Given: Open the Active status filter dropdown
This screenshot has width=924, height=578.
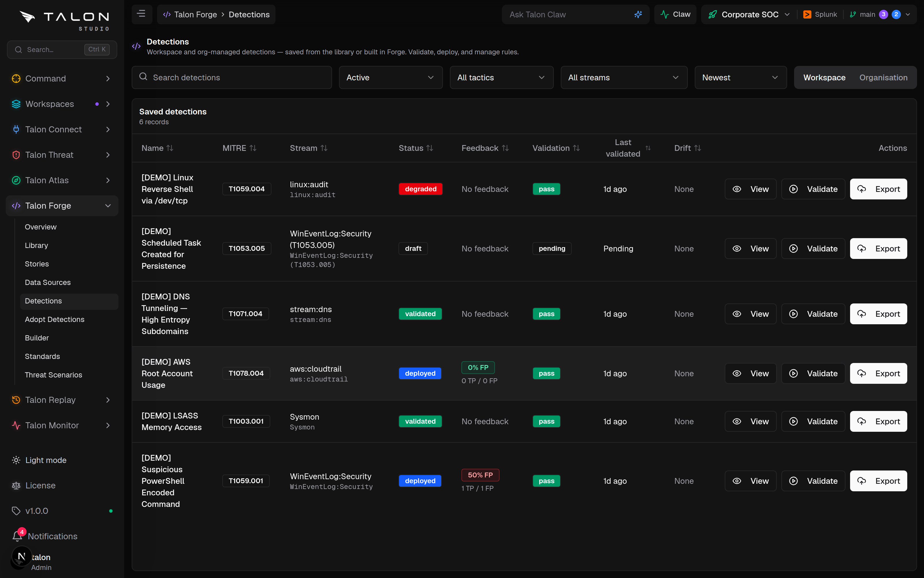Looking at the screenshot, I should [x=391, y=78].
